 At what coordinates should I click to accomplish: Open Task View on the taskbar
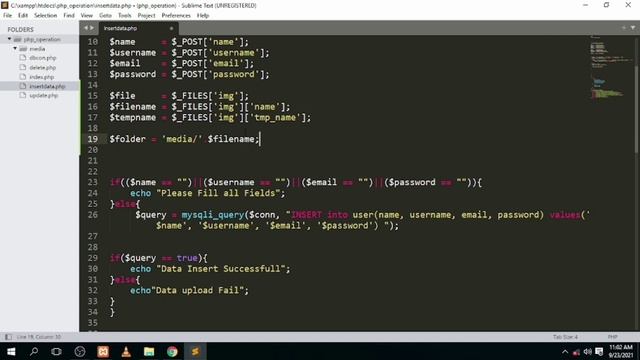(x=56, y=351)
